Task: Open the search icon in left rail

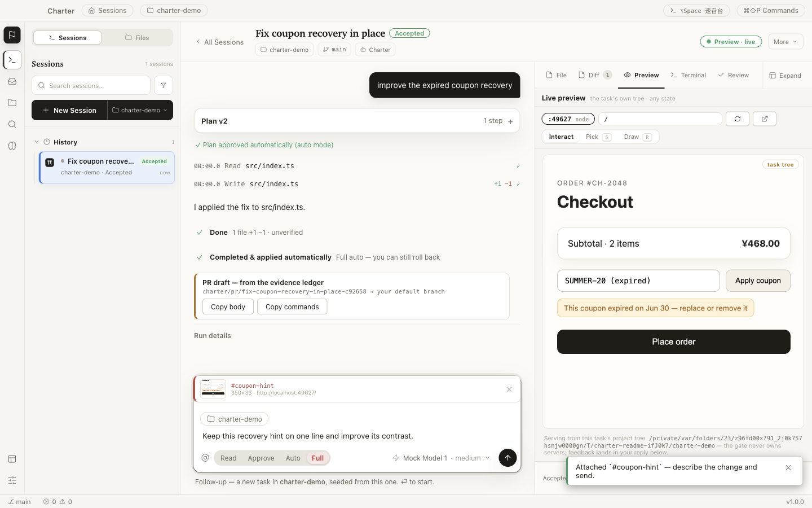Action: (x=12, y=124)
